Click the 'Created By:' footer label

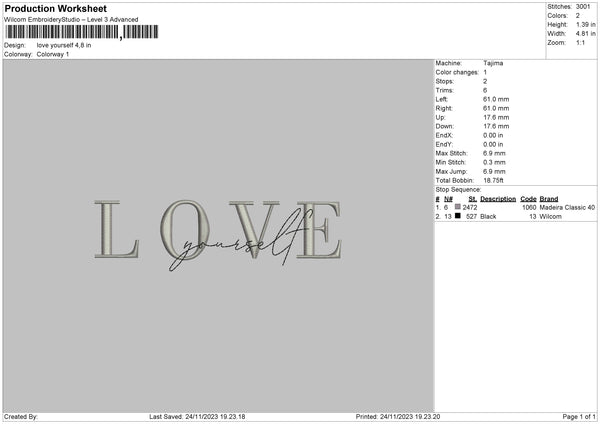click(21, 417)
